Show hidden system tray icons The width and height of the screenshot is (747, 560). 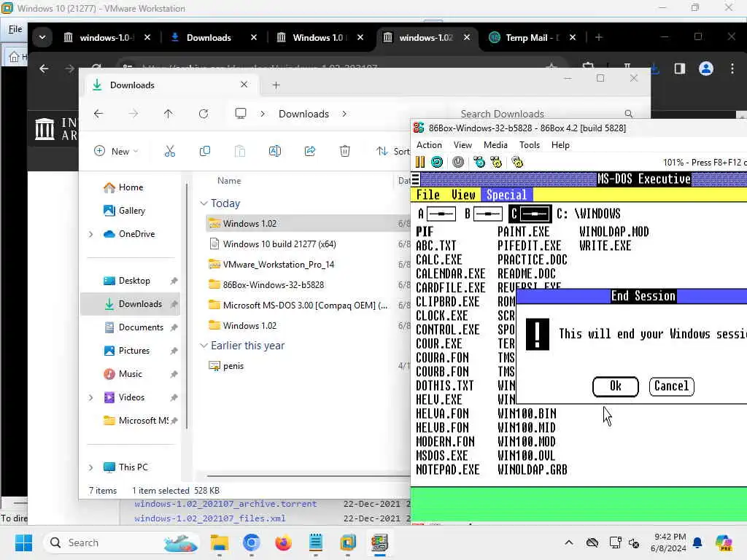click(x=569, y=542)
